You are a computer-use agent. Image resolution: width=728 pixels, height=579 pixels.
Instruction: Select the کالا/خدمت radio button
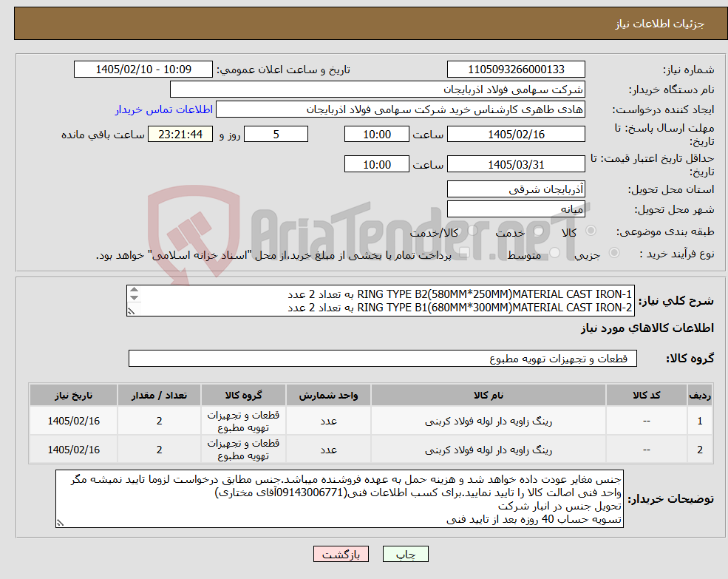[x=472, y=231]
